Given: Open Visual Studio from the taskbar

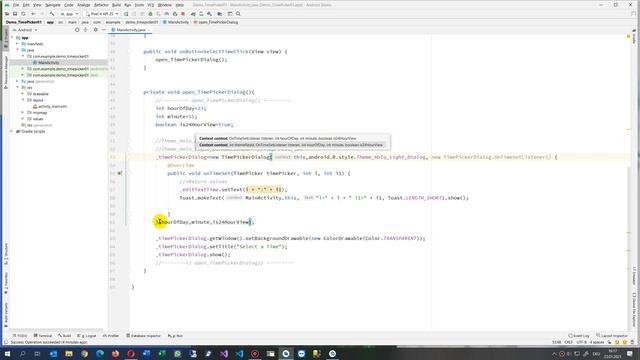Looking at the screenshot, I should pos(224,353).
